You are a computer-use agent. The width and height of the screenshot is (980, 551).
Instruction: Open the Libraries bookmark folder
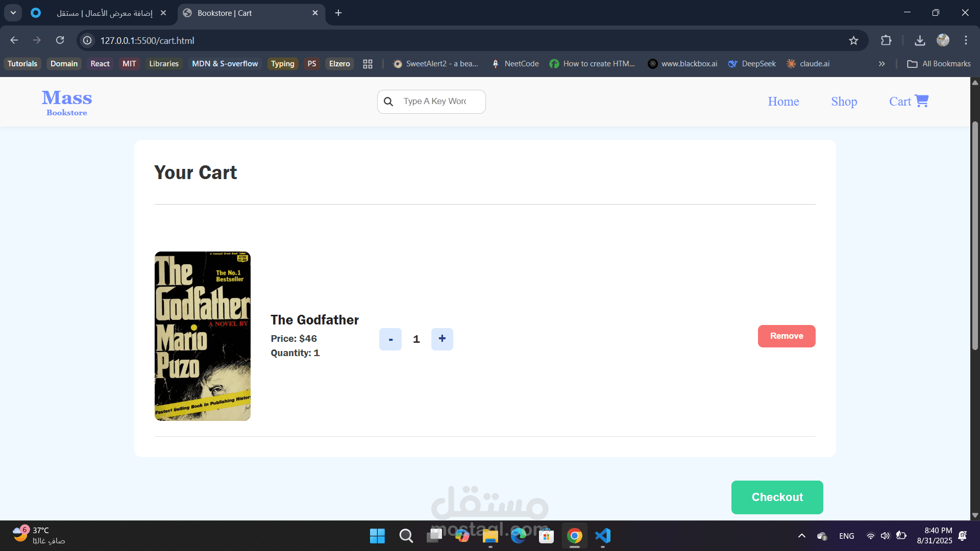(164, 64)
